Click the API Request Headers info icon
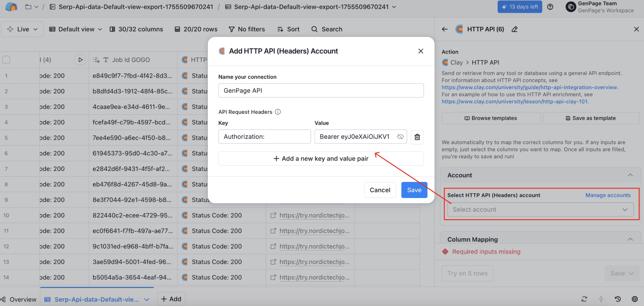644x306 pixels. [278, 112]
